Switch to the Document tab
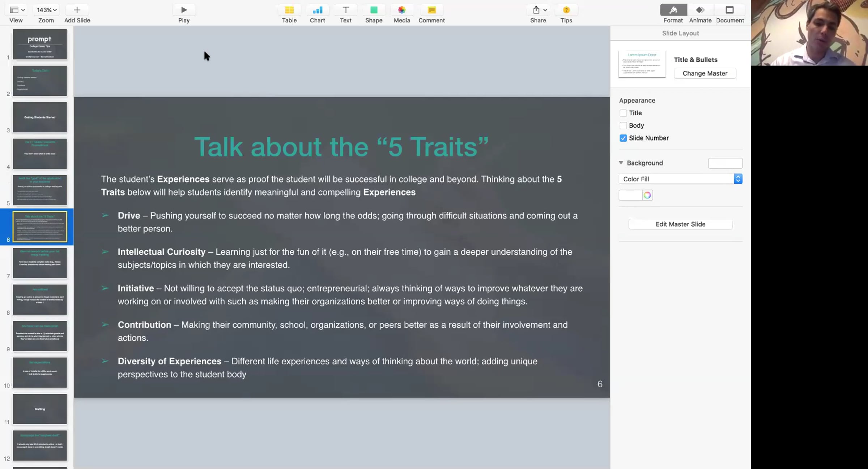The image size is (868, 469). pyautogui.click(x=729, y=10)
